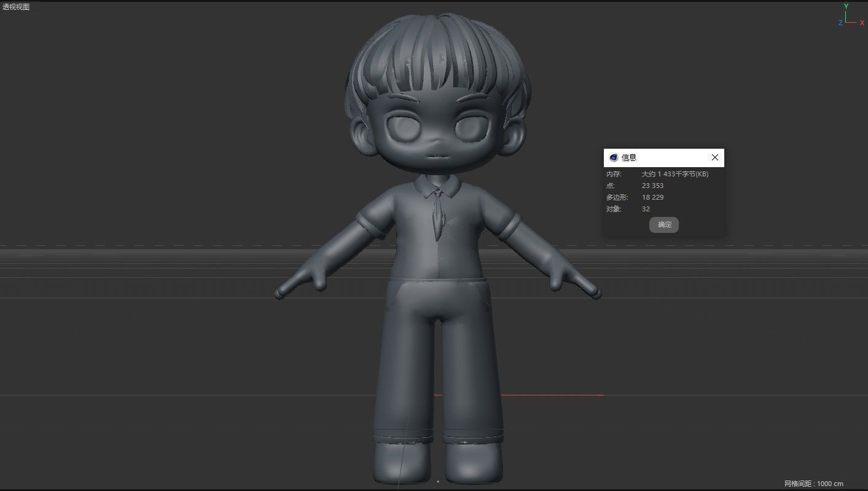Image resolution: width=868 pixels, height=491 pixels.
Task: Click the 内存 memory value in the dialog
Action: click(x=673, y=174)
